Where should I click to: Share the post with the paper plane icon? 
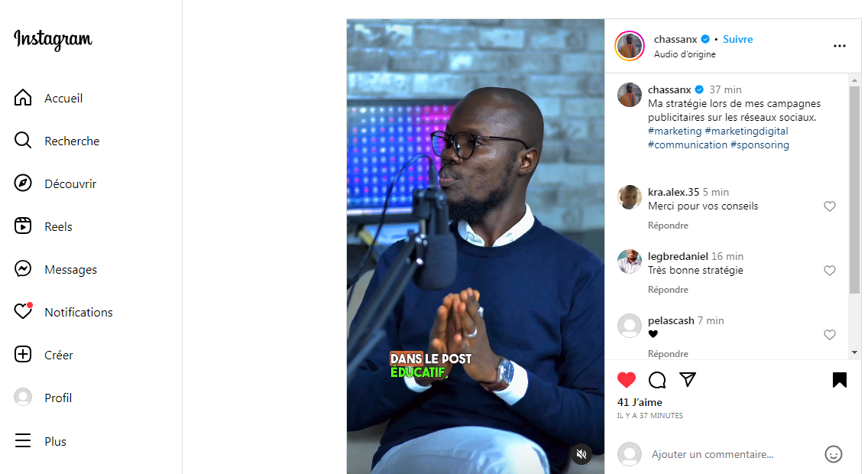click(688, 379)
